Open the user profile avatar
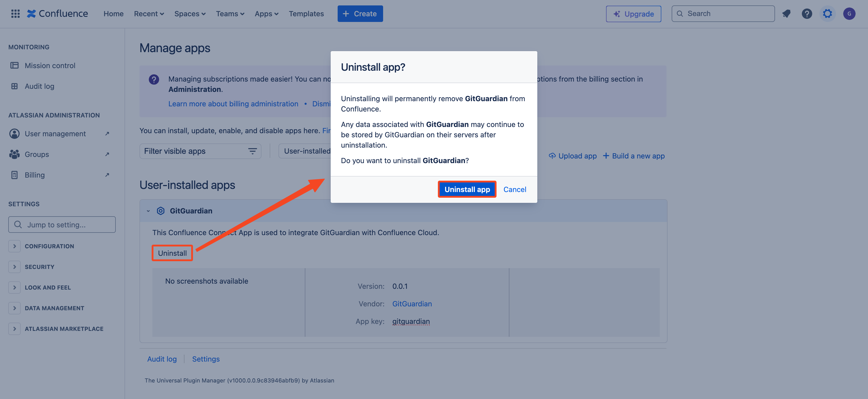 click(849, 14)
